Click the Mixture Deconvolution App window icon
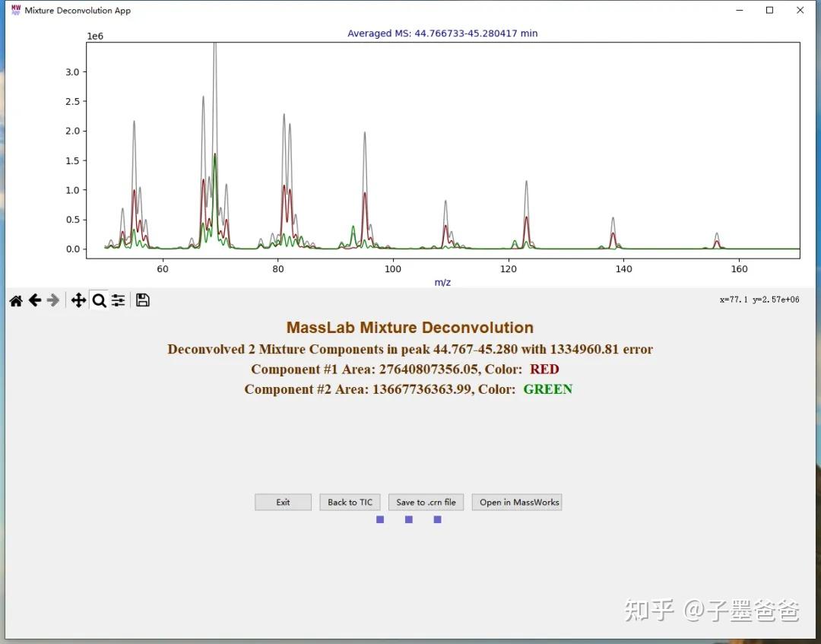Image resolution: width=821 pixels, height=644 pixels. [x=16, y=10]
